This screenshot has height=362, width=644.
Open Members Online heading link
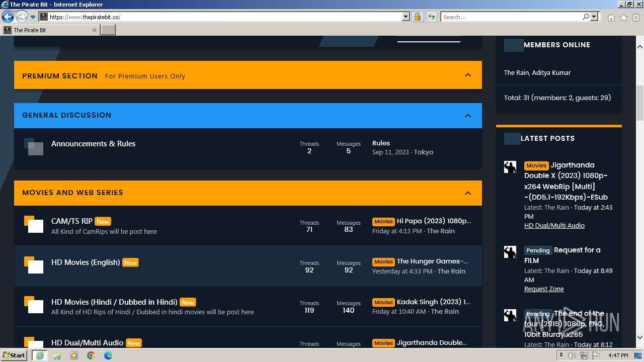(557, 45)
